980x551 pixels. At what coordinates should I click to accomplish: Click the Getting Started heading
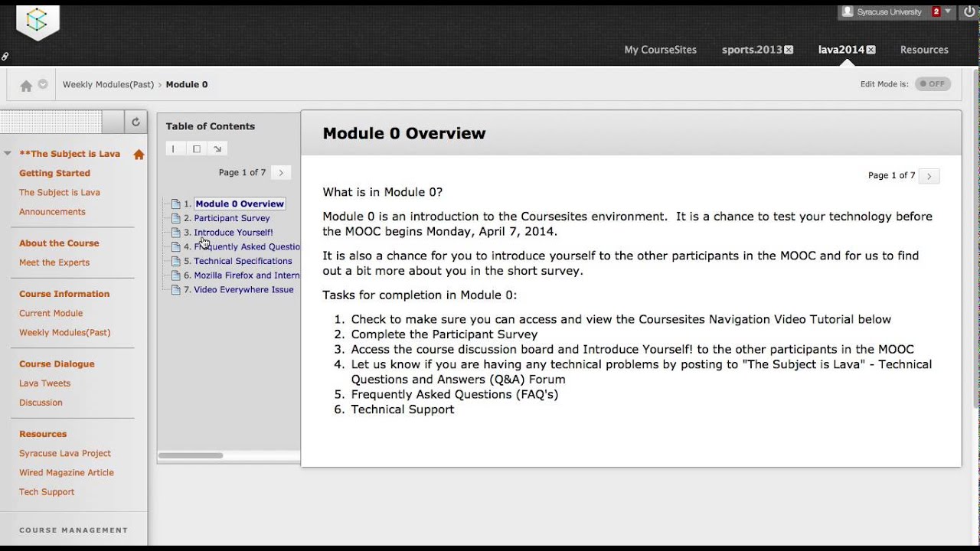pyautogui.click(x=54, y=173)
